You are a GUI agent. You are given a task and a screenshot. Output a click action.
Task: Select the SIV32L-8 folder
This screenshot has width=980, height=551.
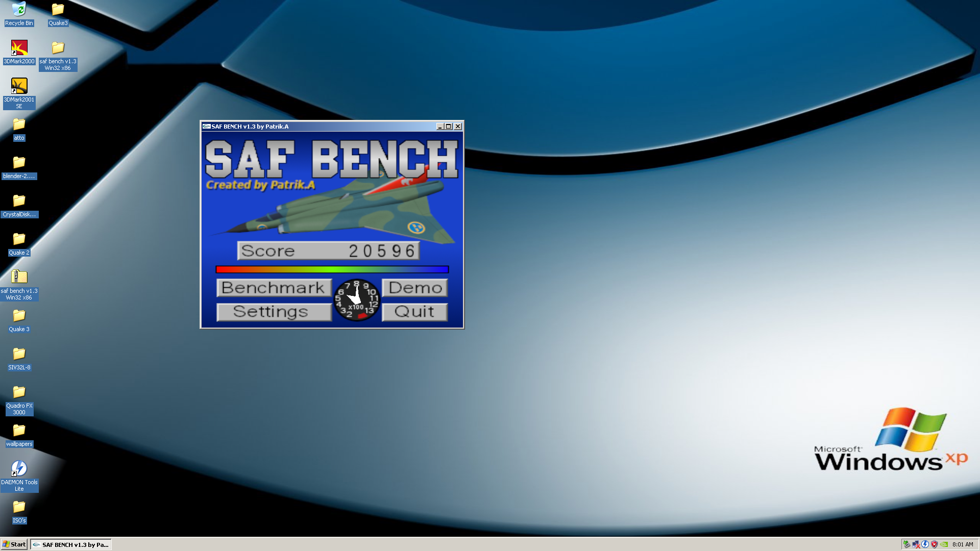click(19, 354)
